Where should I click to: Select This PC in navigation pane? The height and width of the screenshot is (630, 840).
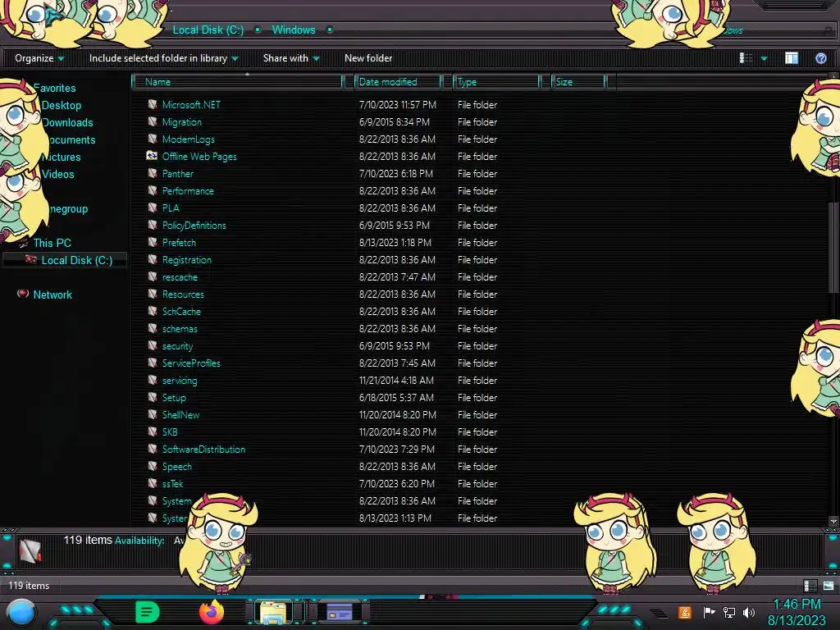(52, 243)
